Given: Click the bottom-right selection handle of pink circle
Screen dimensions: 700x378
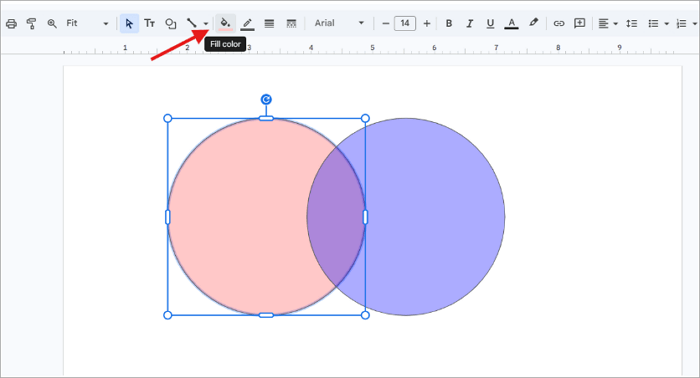Looking at the screenshot, I should click(365, 315).
